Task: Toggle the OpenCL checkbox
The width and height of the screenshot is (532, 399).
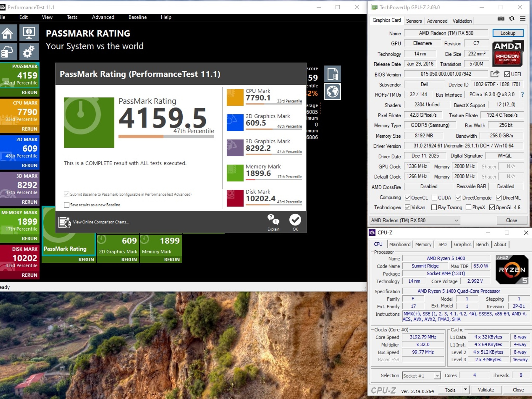Action: (x=408, y=198)
